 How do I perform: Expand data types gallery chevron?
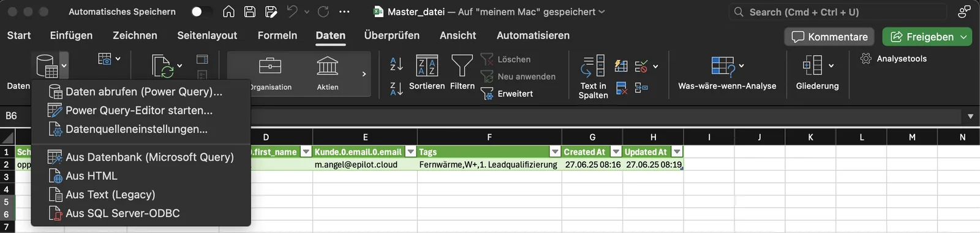click(x=364, y=74)
